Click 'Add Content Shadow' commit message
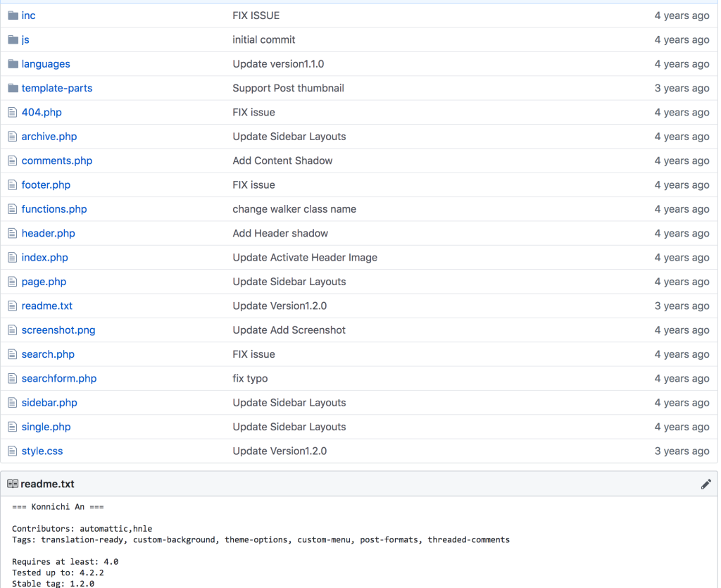This screenshot has height=588, width=721. pyautogui.click(x=282, y=161)
